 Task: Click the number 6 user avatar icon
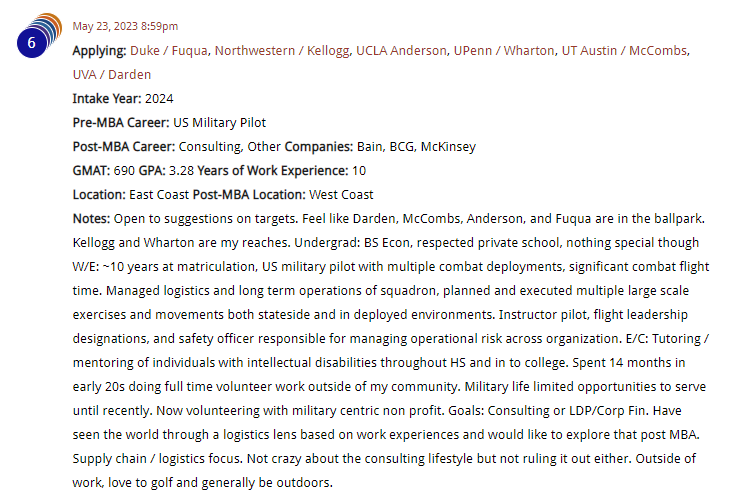[39, 36]
